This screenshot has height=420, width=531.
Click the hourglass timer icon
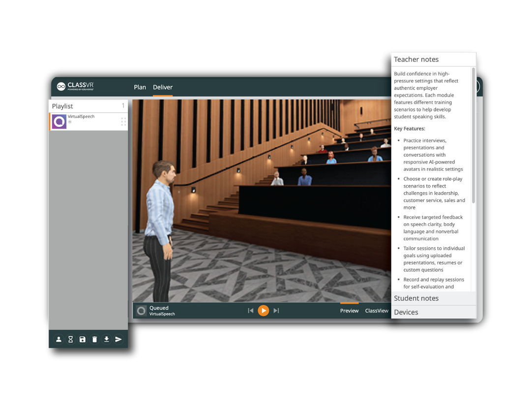click(x=70, y=339)
